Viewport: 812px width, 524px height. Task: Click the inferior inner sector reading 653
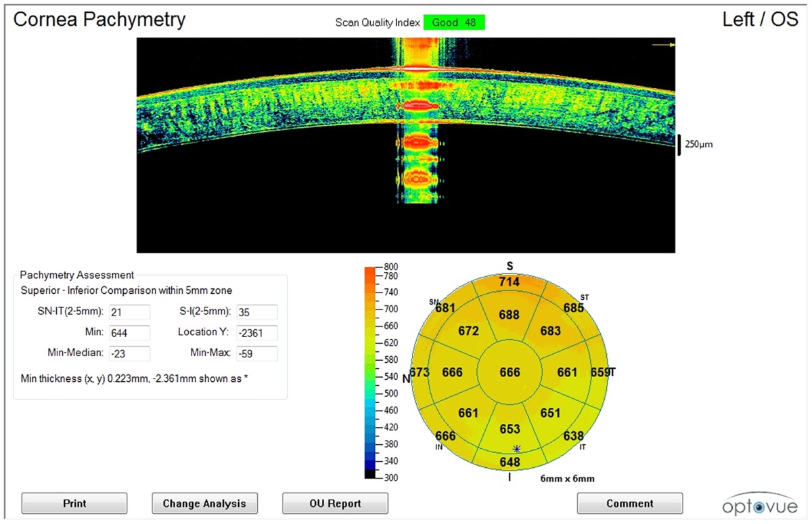click(510, 429)
